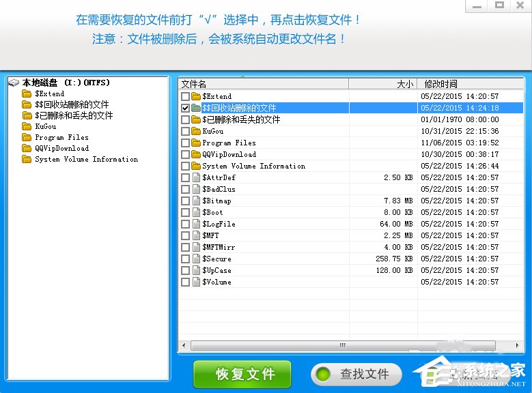The image size is (532, 393).
Task: Check the $Extend folder checkbox
Action: tap(185, 96)
